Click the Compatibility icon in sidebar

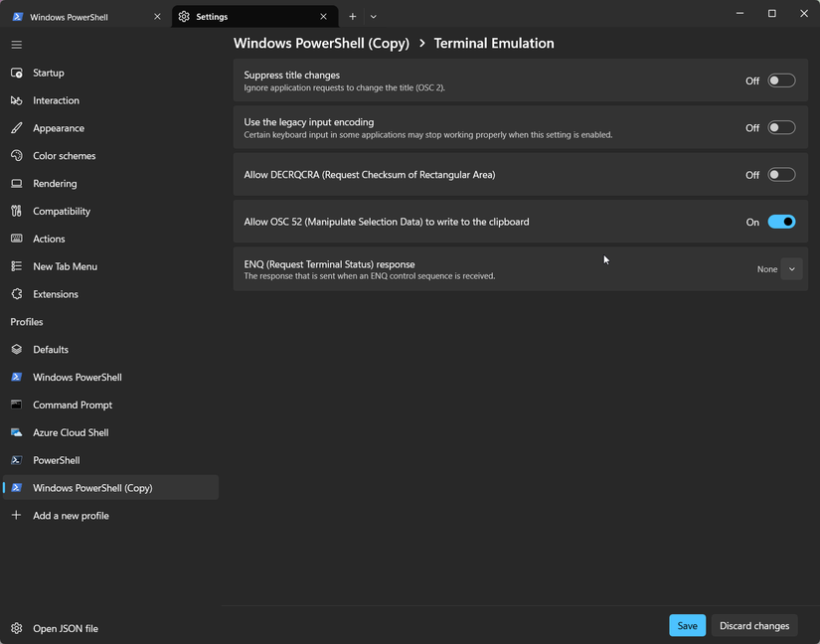tap(17, 211)
